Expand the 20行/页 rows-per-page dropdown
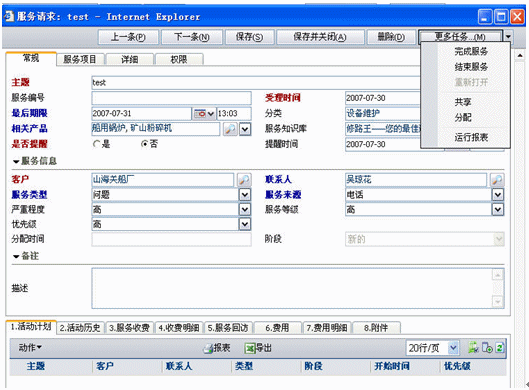Viewport: 529px width, 390px height. (453, 348)
